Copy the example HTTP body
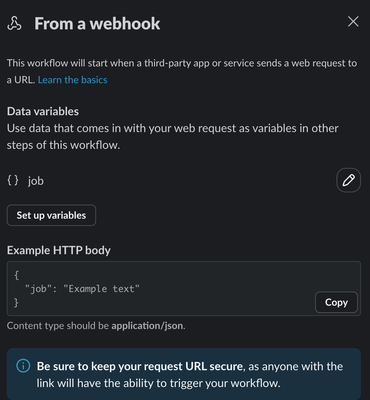This screenshot has width=370, height=400. [336, 302]
